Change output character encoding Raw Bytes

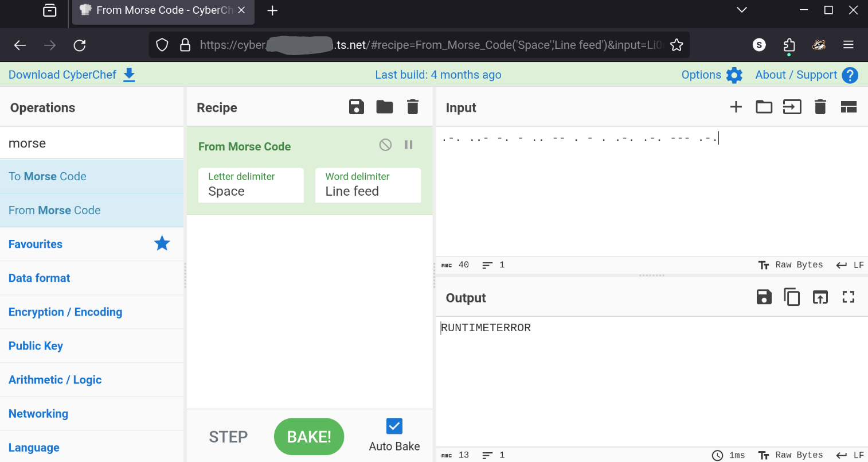coord(791,455)
